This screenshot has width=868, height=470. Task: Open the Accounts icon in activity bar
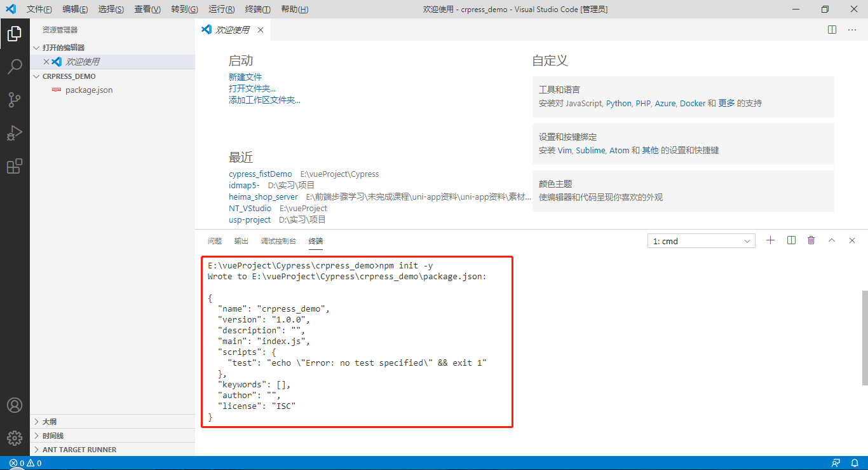point(15,405)
